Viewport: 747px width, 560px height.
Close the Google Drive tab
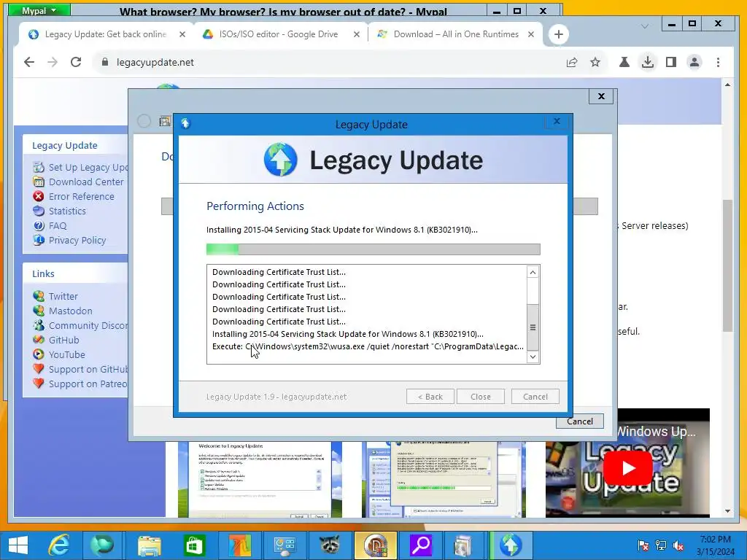(356, 34)
